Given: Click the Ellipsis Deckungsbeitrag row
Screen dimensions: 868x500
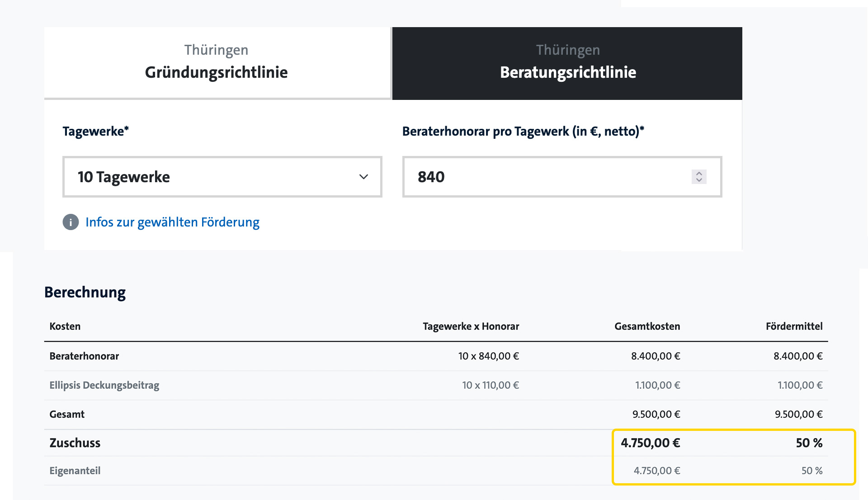Looking at the screenshot, I should (x=104, y=385).
